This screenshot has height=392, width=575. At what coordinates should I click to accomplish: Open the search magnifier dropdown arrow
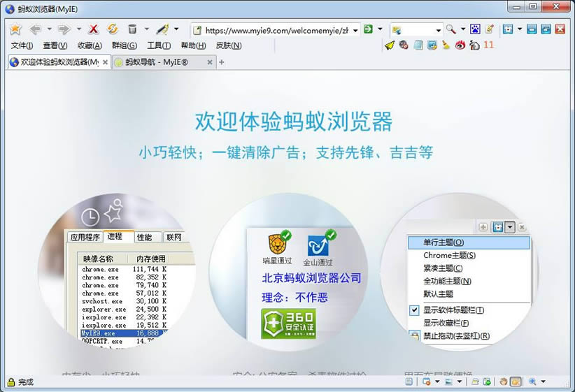[463, 29]
